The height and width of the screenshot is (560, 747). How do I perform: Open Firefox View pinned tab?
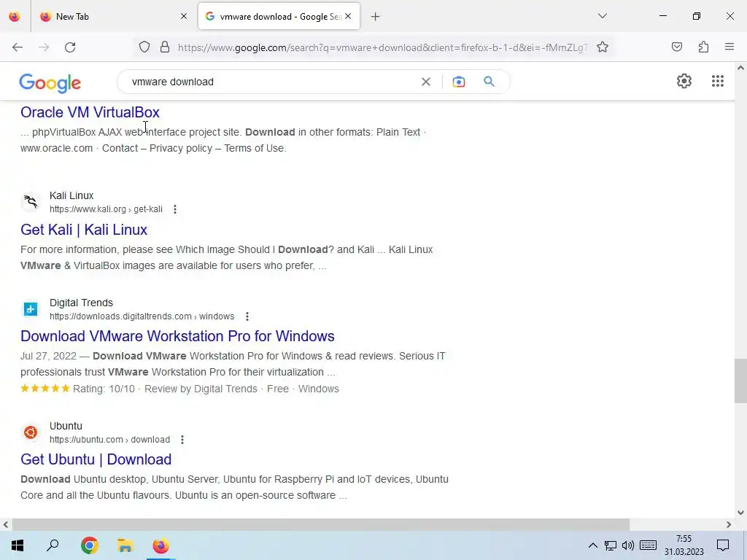15,16
